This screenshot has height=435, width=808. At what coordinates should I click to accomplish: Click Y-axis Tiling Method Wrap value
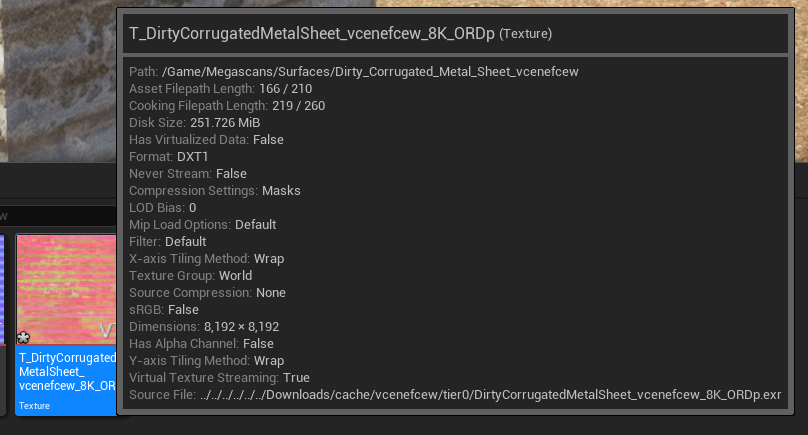pos(269,361)
